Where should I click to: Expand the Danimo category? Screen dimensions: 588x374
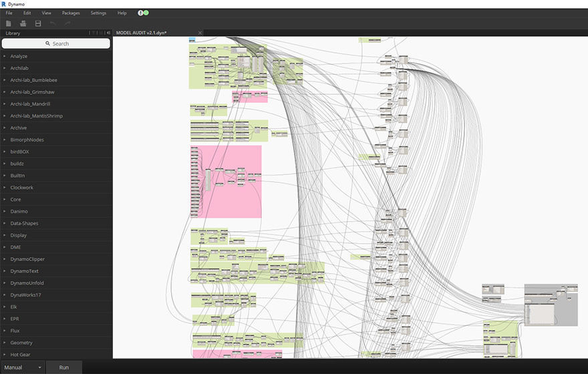(x=56, y=211)
